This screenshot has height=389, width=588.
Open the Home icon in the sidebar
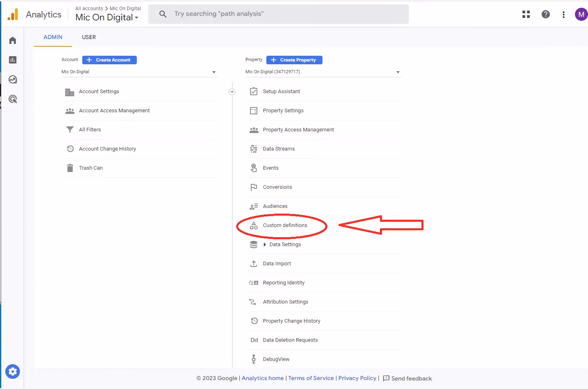coord(13,40)
